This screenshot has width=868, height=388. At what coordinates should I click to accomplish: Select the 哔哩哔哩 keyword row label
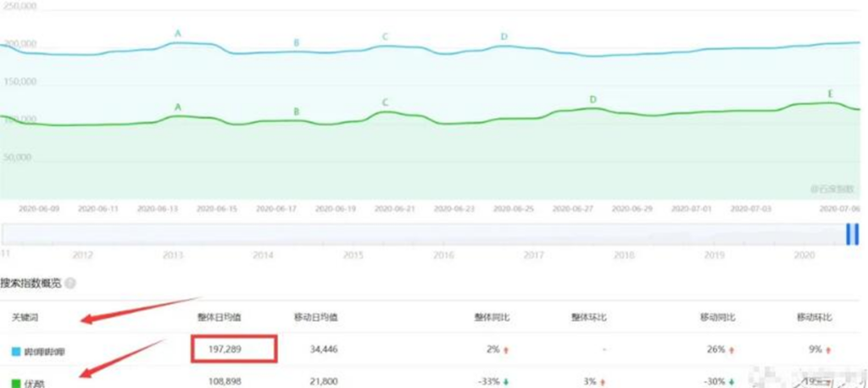(45, 351)
